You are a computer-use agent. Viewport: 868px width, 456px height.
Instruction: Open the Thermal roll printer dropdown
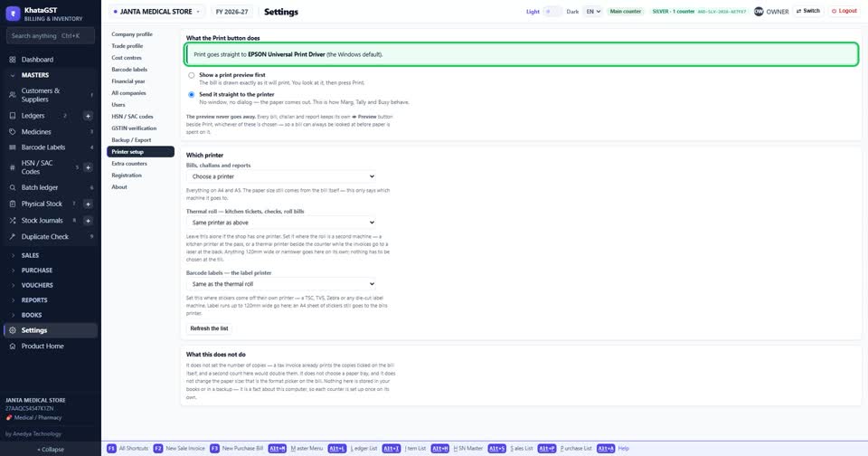pos(281,223)
